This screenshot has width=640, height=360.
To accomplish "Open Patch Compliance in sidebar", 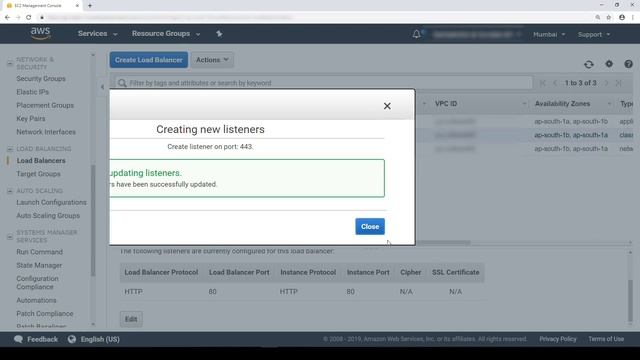I will click(x=45, y=313).
